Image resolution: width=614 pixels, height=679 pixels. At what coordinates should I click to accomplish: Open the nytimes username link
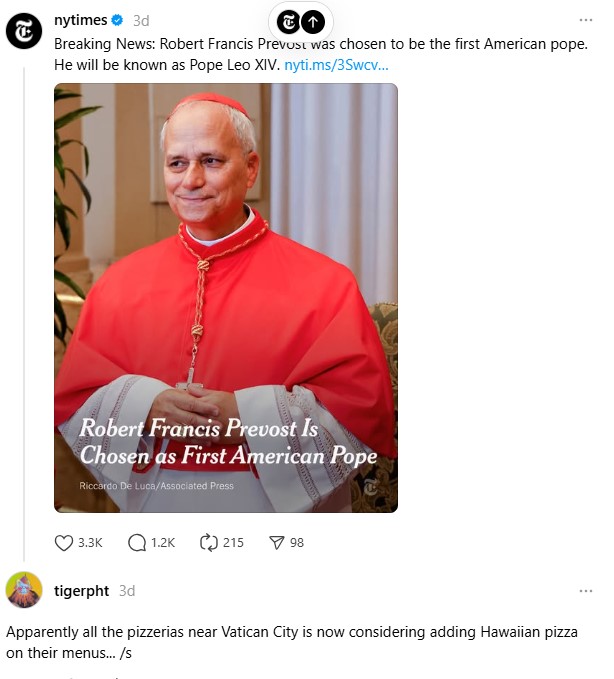[x=81, y=20]
